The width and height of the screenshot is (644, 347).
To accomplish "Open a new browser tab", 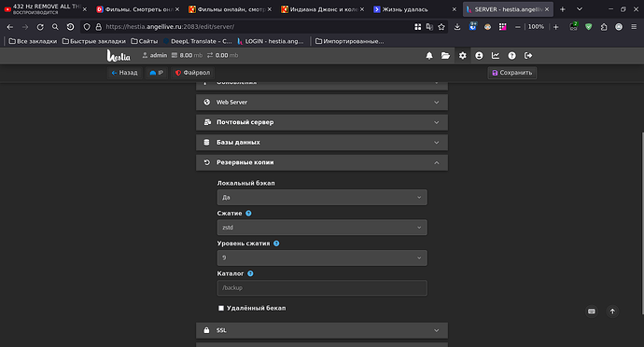I will (x=563, y=9).
